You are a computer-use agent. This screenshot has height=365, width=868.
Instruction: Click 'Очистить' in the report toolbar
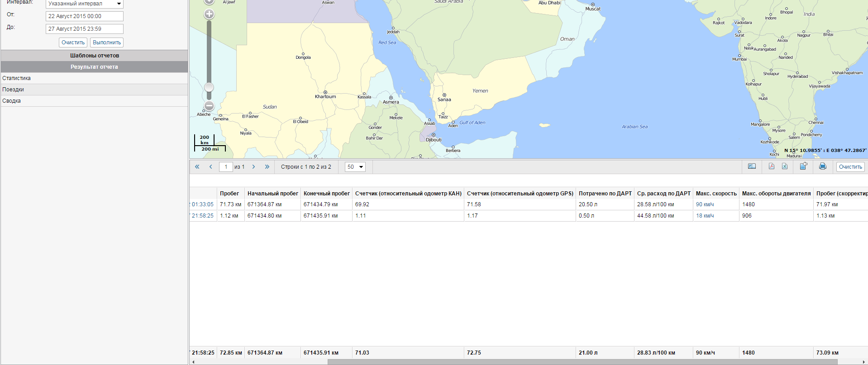pyautogui.click(x=850, y=167)
